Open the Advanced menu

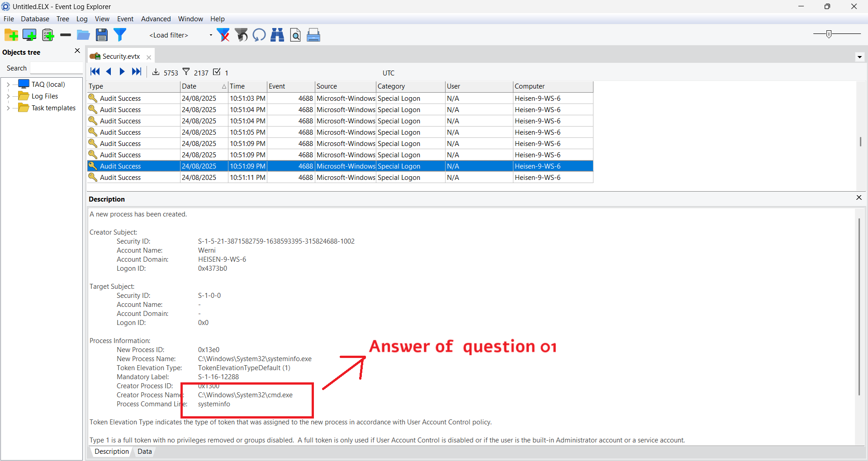click(156, 19)
